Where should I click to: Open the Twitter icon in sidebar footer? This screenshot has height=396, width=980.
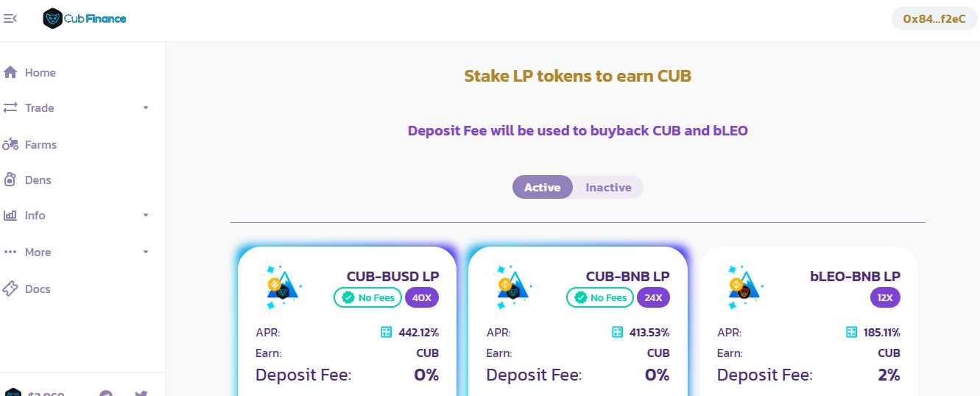tap(141, 394)
